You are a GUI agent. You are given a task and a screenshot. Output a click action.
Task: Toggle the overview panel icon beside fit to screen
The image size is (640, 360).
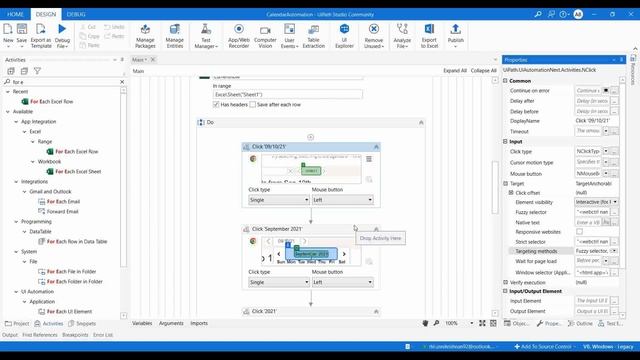point(493,323)
